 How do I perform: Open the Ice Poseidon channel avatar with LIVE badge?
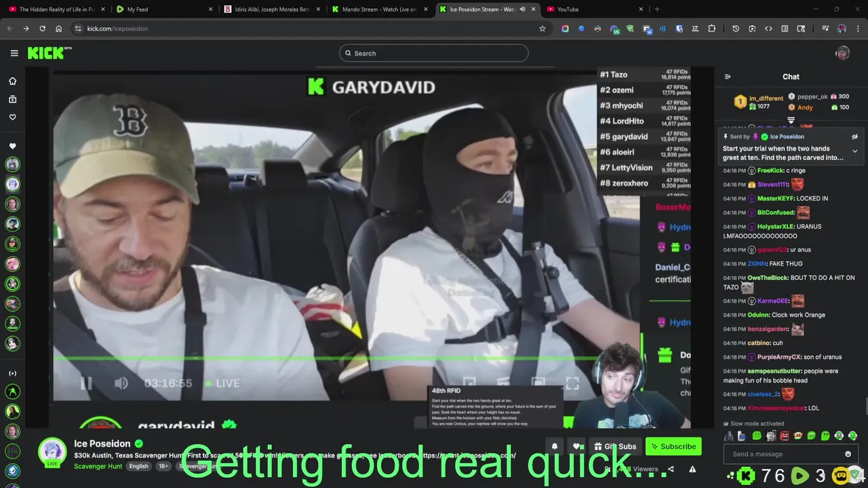click(x=52, y=453)
